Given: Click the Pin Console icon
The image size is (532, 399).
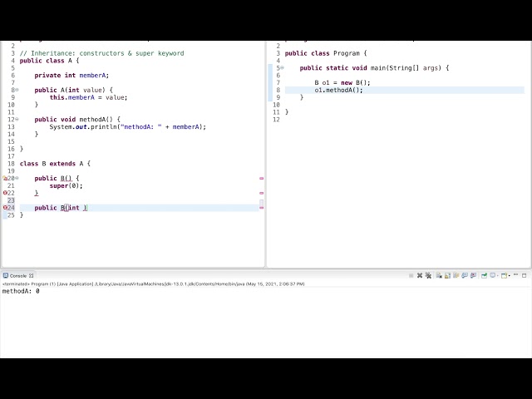Looking at the screenshot, I should point(484,275).
